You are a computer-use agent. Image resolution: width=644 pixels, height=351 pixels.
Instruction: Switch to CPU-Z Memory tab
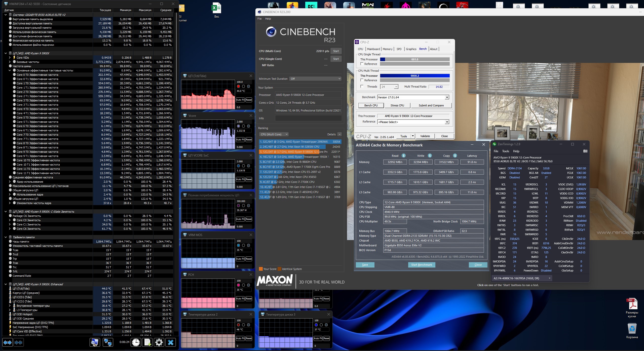tap(387, 49)
